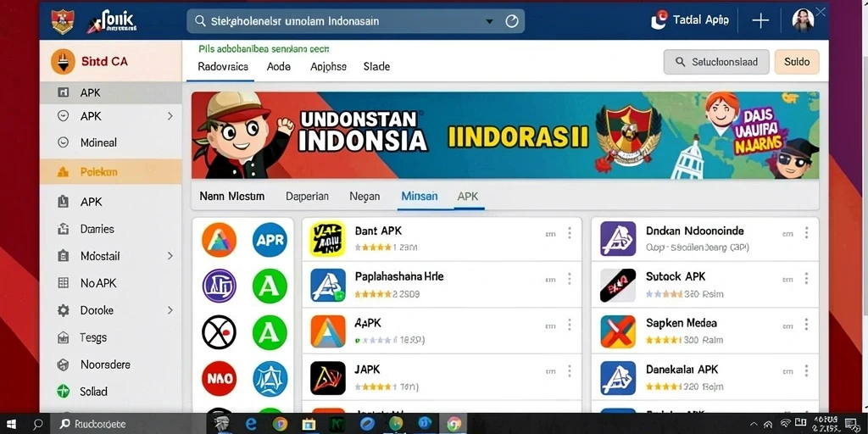Screen dimensions: 868x434
Task: Select the Negan tab
Action: point(364,196)
